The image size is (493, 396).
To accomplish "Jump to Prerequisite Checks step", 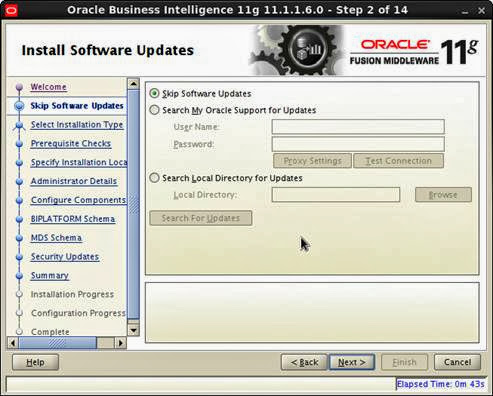I will (x=71, y=144).
